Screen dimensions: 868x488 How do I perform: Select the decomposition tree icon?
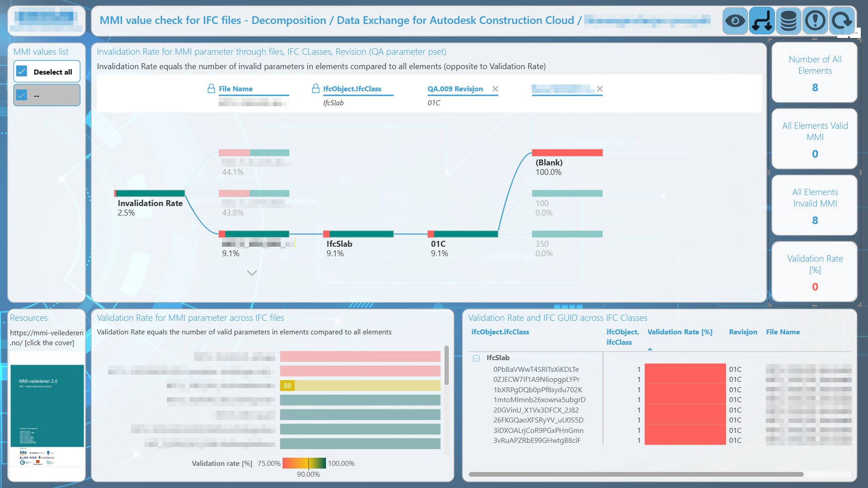[x=761, y=20]
